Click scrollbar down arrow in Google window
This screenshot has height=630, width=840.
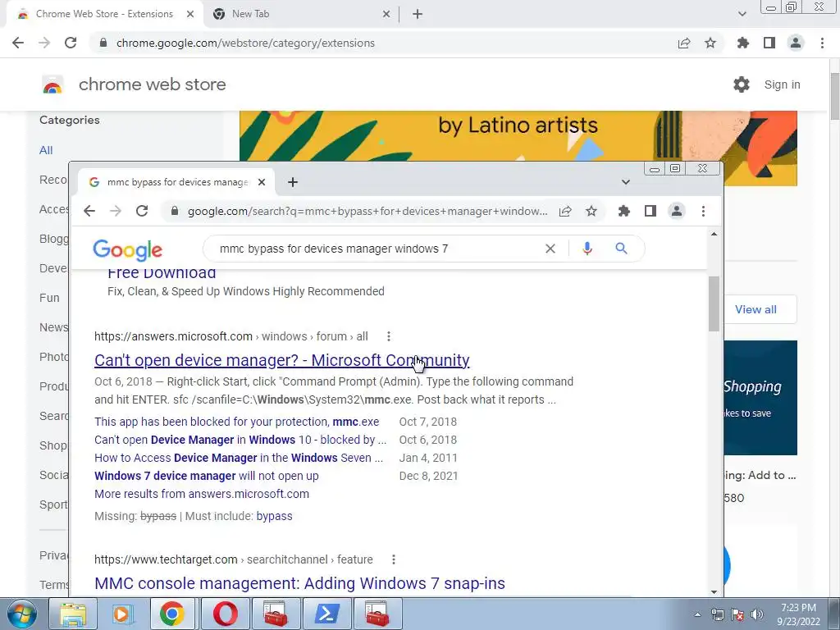pyautogui.click(x=714, y=592)
